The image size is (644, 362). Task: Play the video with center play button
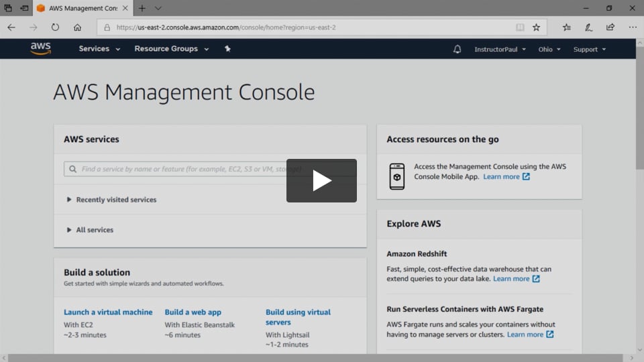(321, 180)
